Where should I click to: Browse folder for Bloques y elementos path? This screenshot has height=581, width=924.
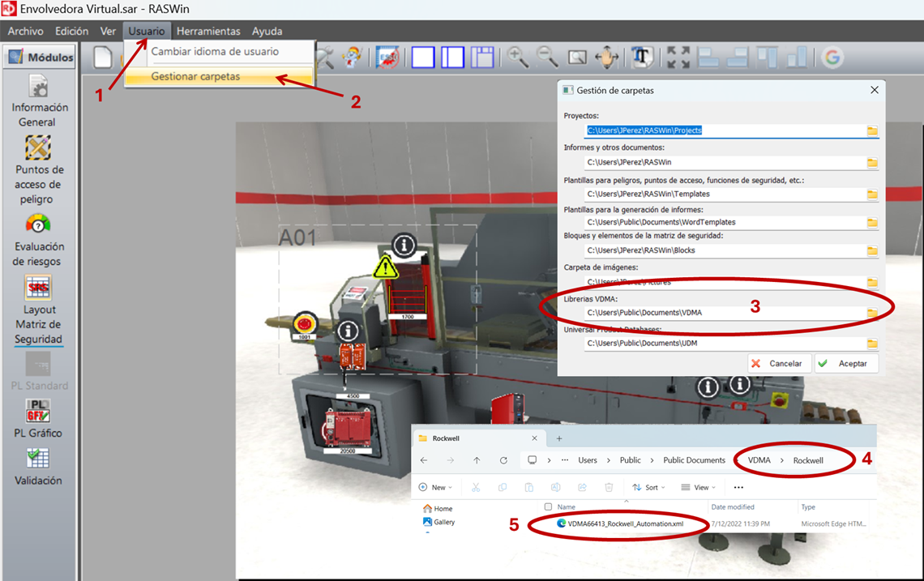(x=872, y=250)
